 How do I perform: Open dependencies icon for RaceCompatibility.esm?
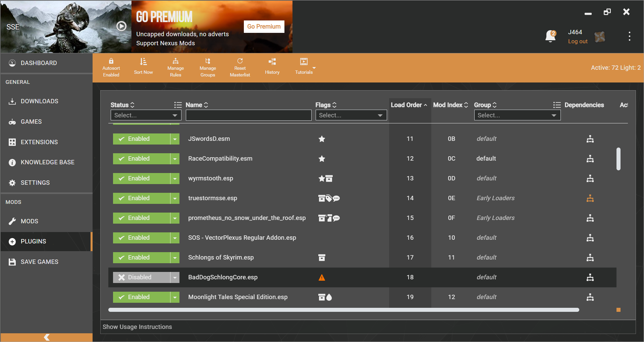tap(590, 159)
